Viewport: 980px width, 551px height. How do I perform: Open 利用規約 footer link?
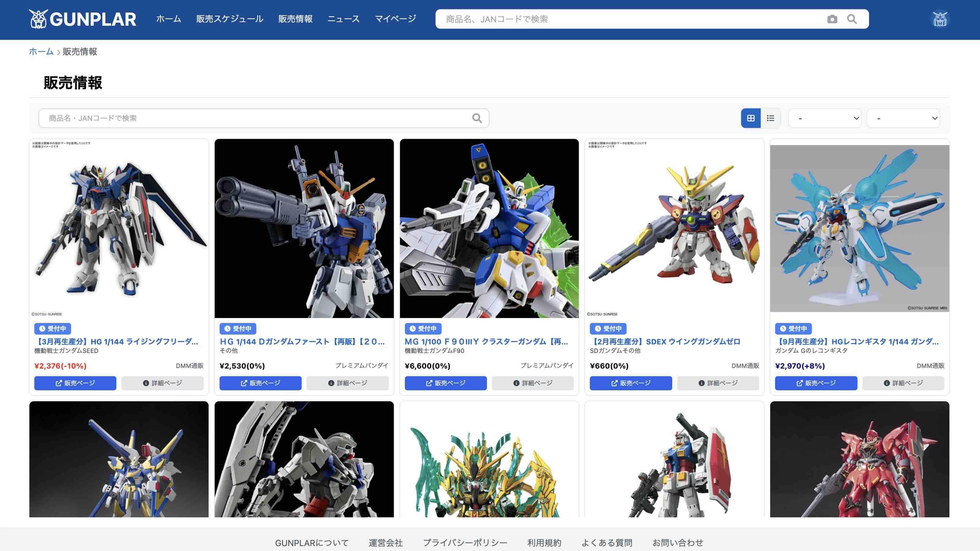pyautogui.click(x=544, y=543)
